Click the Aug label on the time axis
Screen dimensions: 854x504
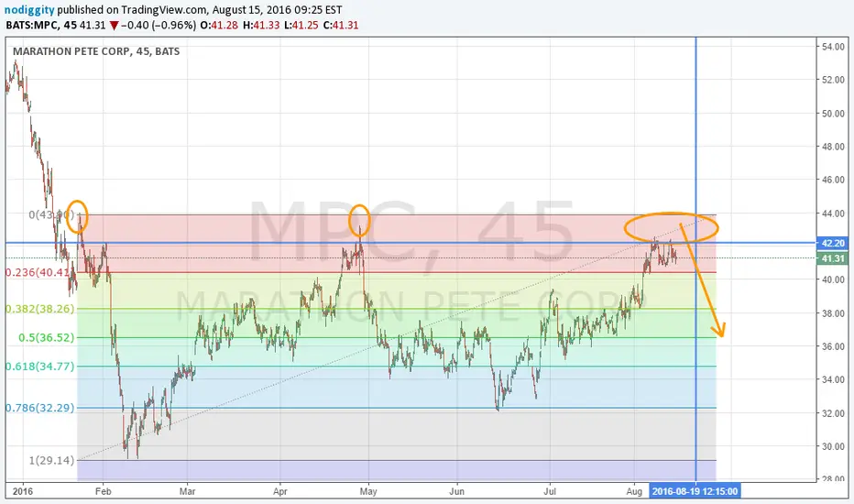(634, 491)
